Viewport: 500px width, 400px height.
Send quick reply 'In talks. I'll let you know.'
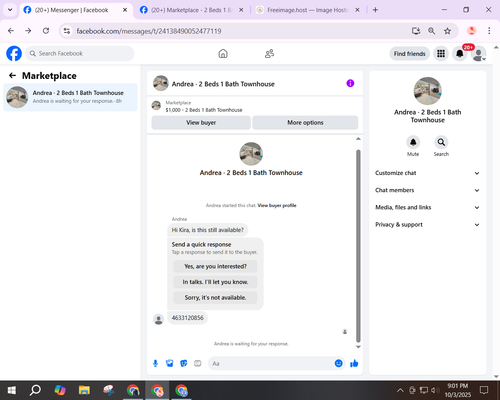[215, 282]
